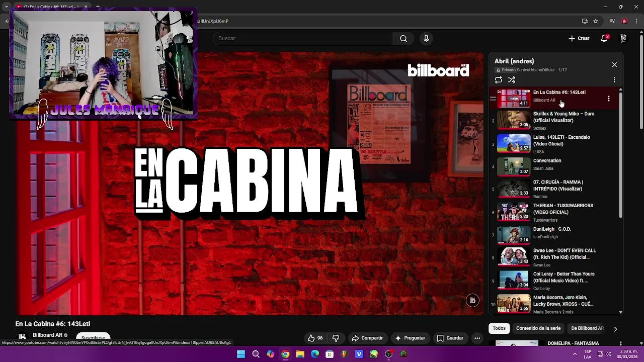The height and width of the screenshot is (362, 644).
Task: Open the search box labeled Buscar
Action: point(303,38)
